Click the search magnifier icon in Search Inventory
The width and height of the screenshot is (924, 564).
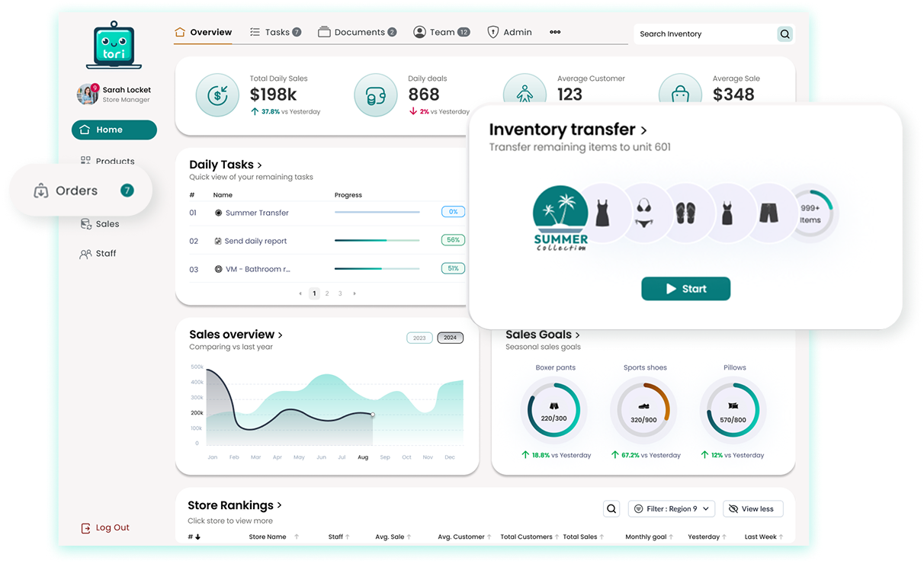(784, 34)
